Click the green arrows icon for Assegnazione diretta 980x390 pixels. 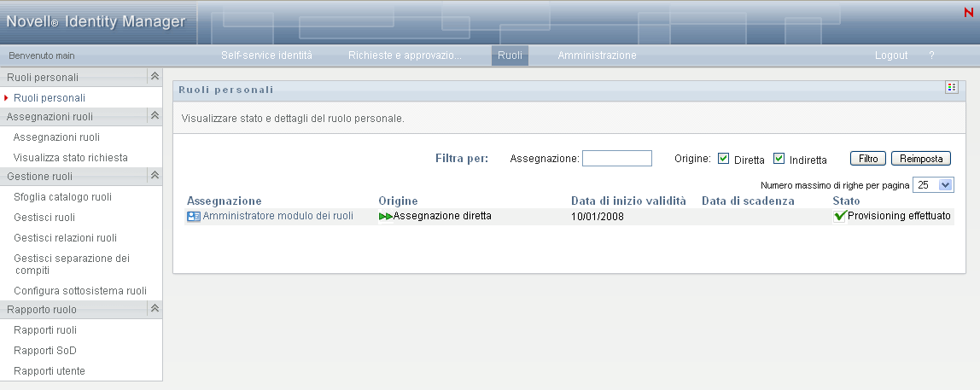tap(386, 216)
